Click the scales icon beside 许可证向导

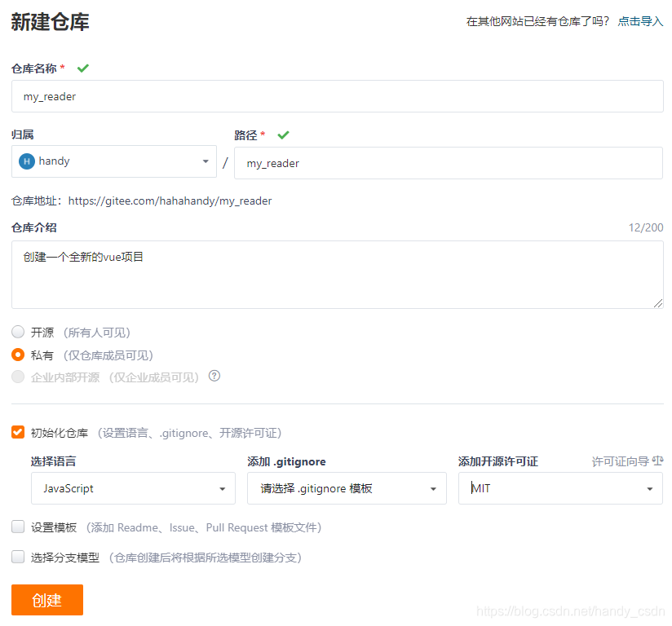(657, 461)
